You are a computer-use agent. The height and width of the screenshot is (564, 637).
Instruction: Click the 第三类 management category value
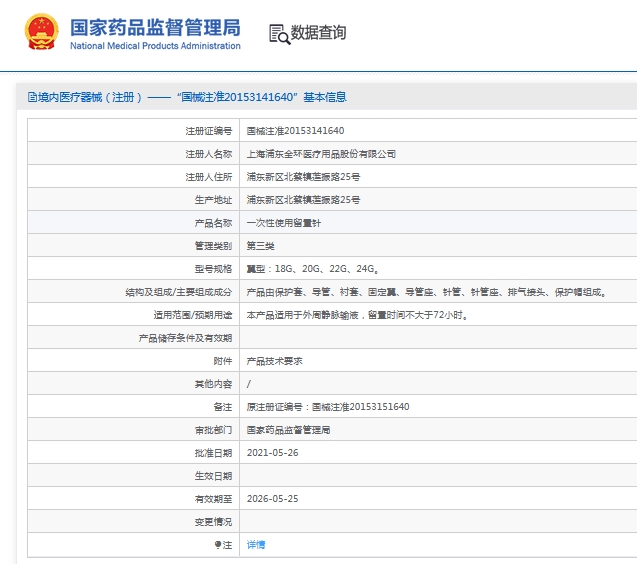pyautogui.click(x=261, y=246)
